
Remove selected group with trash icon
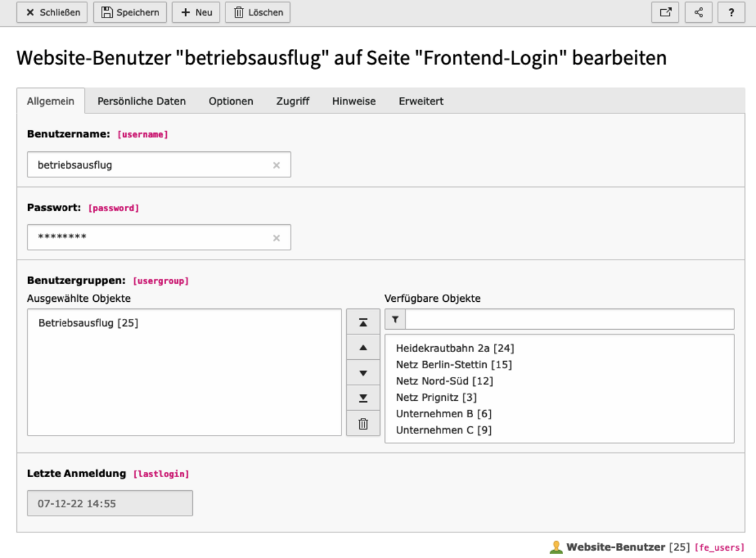363,424
